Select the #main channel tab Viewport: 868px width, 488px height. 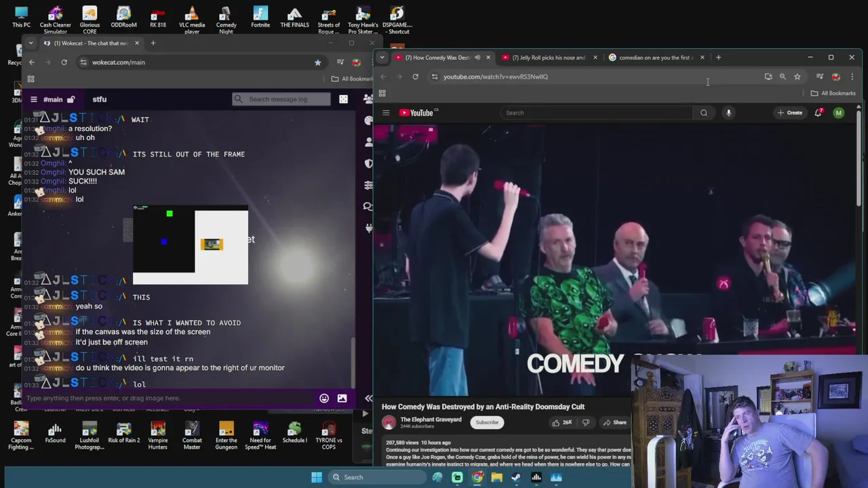click(53, 99)
